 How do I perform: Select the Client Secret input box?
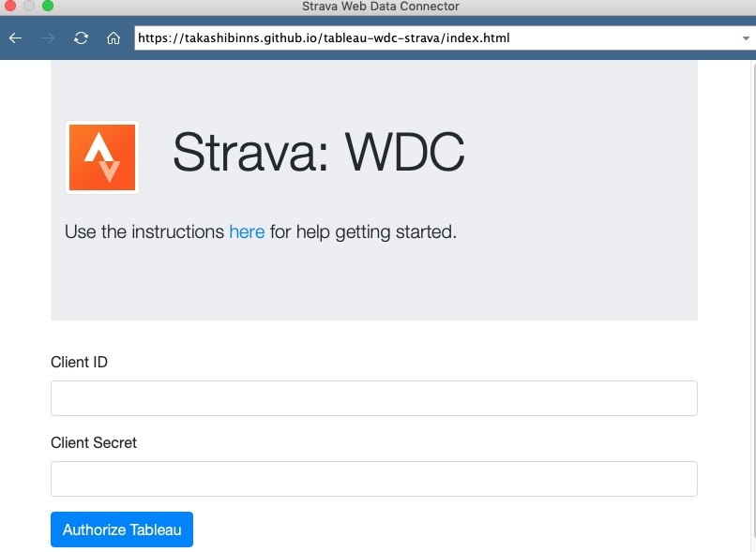coord(373,479)
